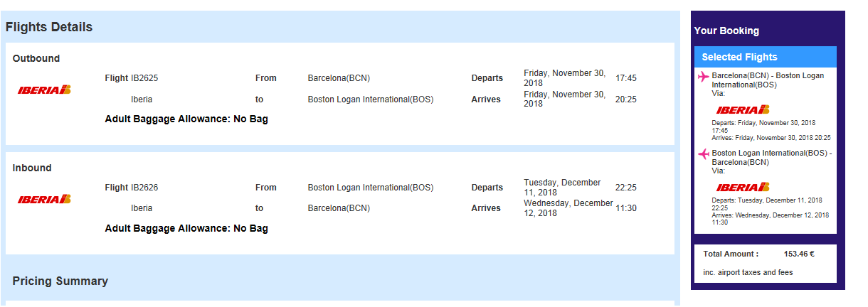This screenshot has height=307, width=868.
Task: Click the pink inbound airplane icon in sidebar
Action: coord(704,154)
